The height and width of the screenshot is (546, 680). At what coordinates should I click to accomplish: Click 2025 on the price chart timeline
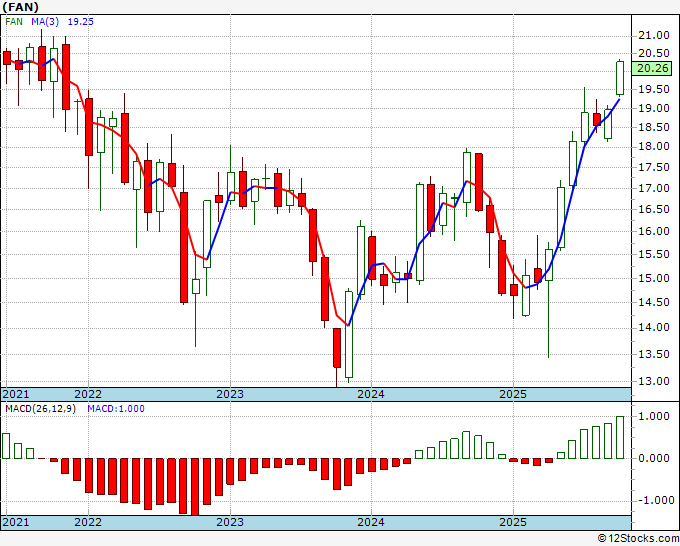pos(513,394)
